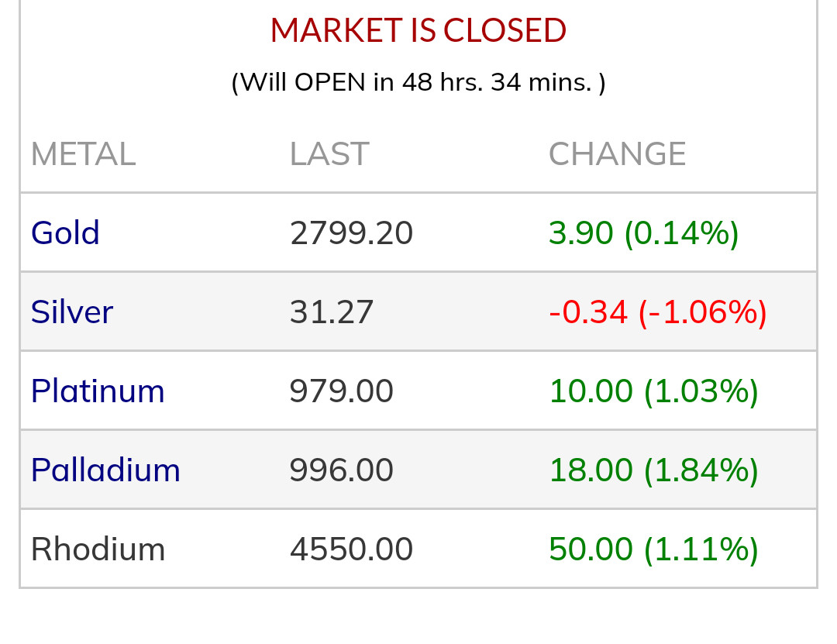This screenshot has height=644, width=837.
Task: Open the Gold metal link
Action: point(65,233)
